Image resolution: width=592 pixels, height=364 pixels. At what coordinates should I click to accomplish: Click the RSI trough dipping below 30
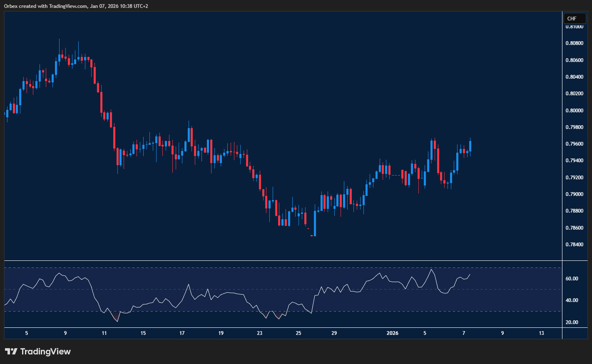click(117, 320)
